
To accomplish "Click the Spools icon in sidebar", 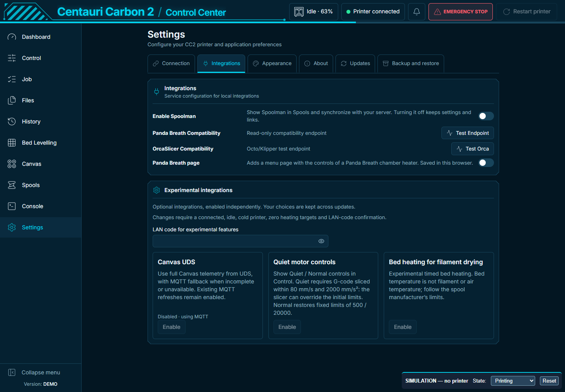I will point(12,185).
